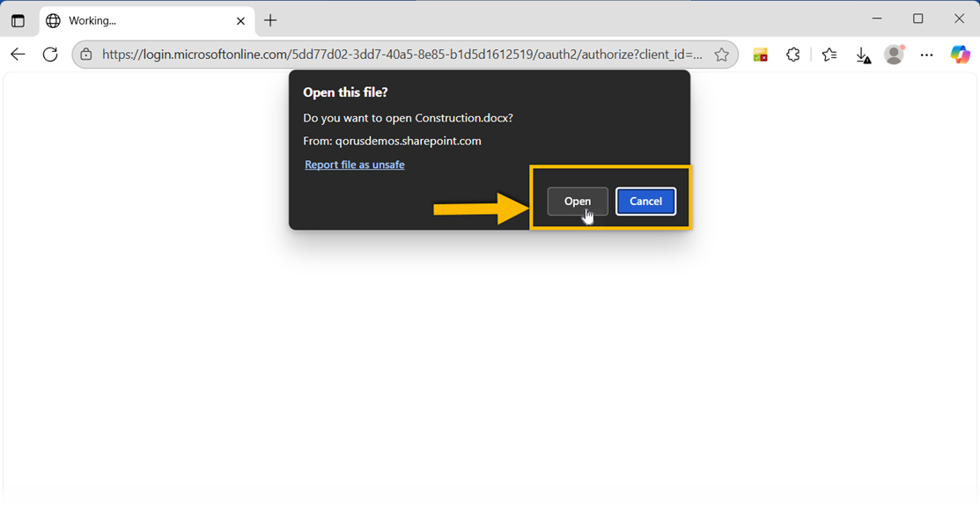This screenshot has width=980, height=506.
Task: Open a new browser tab
Action: point(270,20)
